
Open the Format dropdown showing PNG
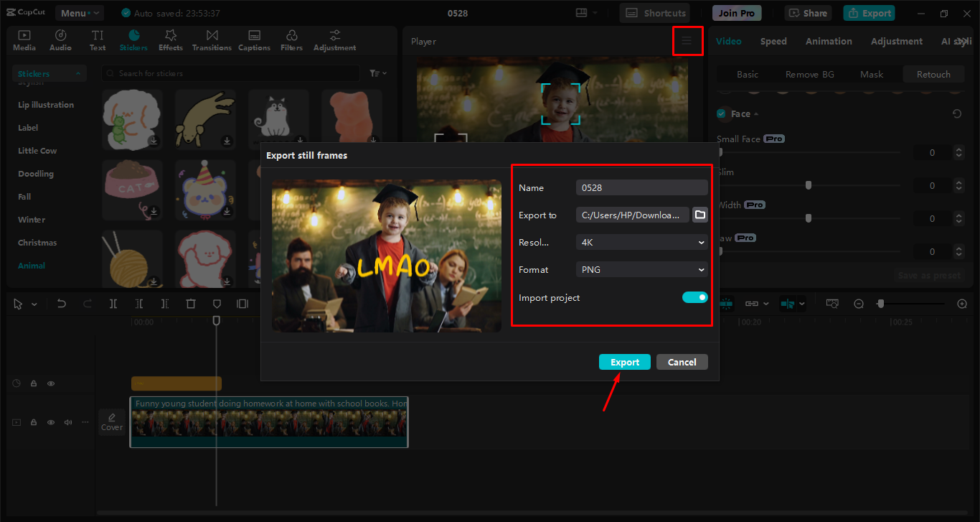pos(641,269)
